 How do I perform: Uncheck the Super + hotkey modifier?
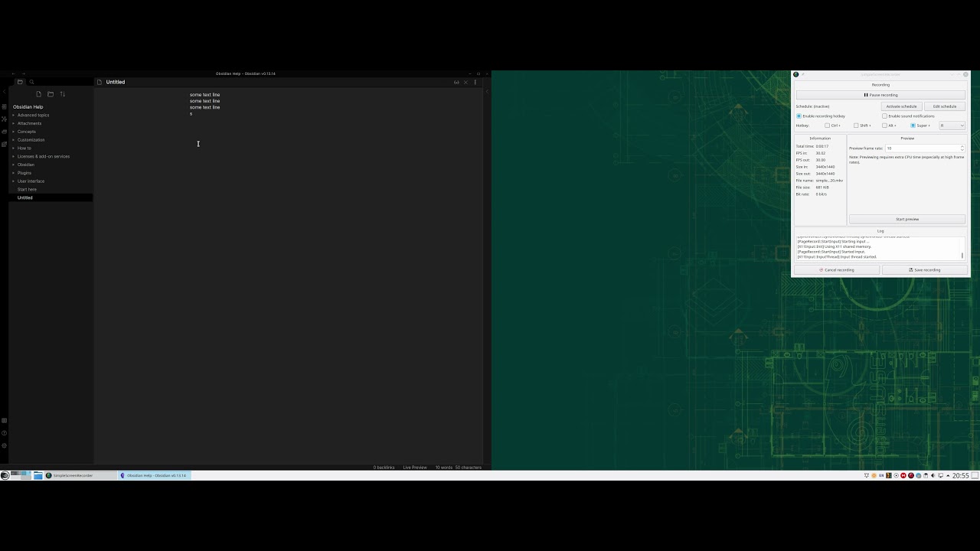tap(920, 126)
